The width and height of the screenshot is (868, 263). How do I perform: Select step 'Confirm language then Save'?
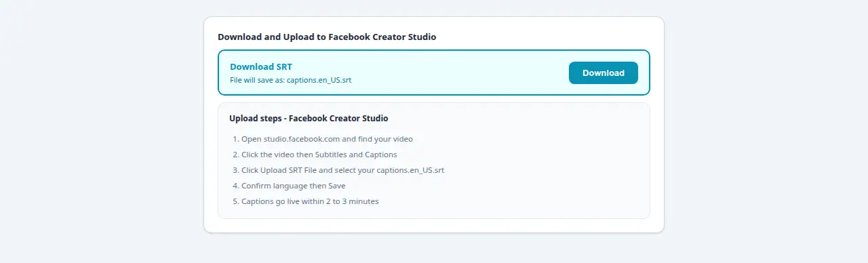coord(294,186)
